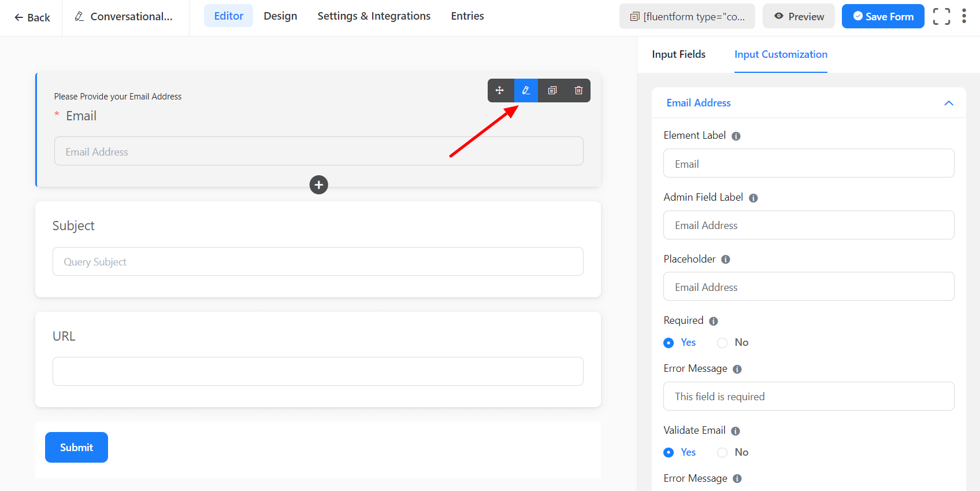Open the three-dot more options menu
The height and width of the screenshot is (491, 980).
(964, 16)
